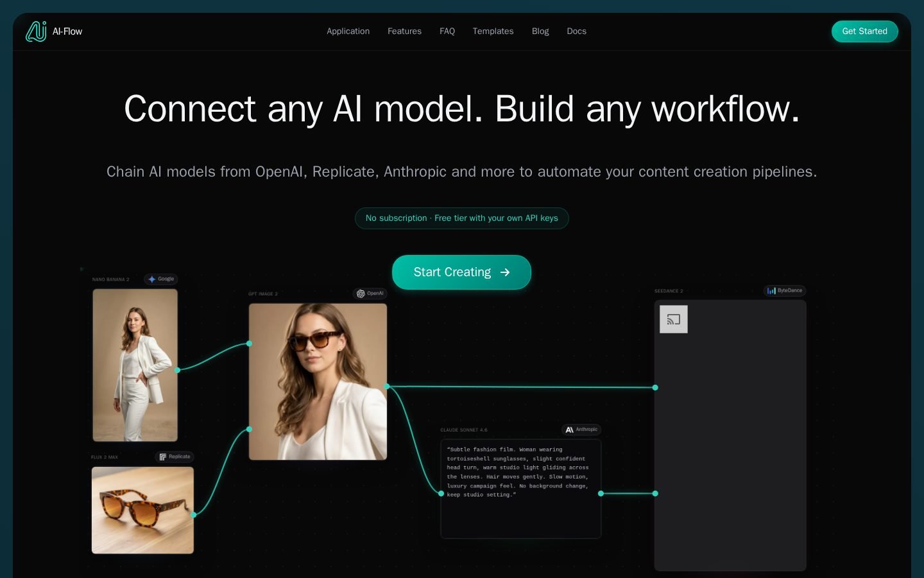
Task: Go to the Features section
Action: (x=404, y=31)
